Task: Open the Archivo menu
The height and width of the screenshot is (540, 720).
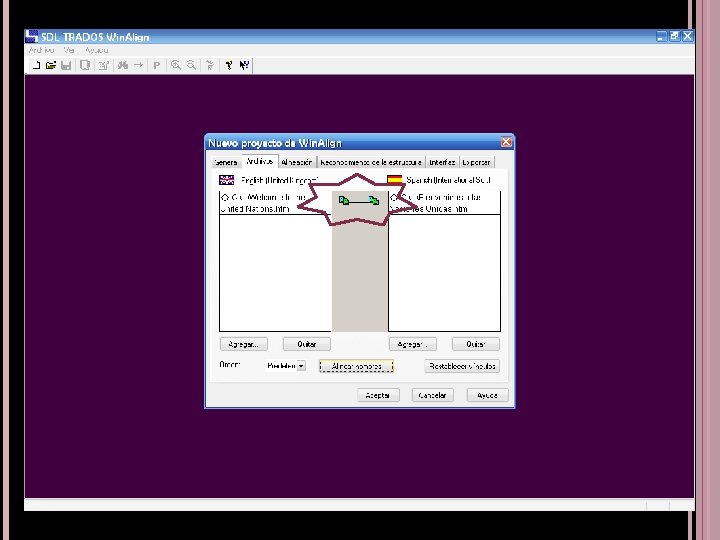Action: pyautogui.click(x=41, y=50)
